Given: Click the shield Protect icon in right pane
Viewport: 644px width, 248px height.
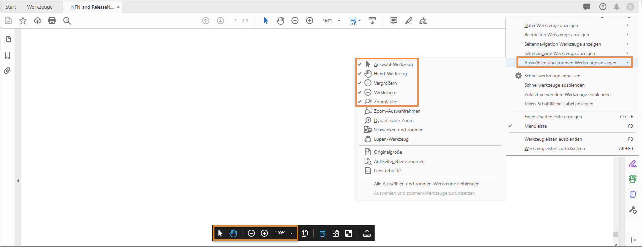Looking at the screenshot, I should click(x=633, y=194).
